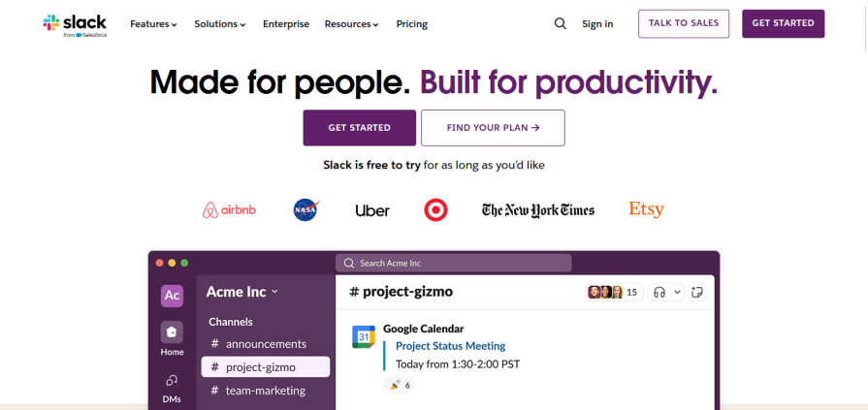Open the Enterprise menu item
Screen dimensions: 868x410
pos(286,24)
